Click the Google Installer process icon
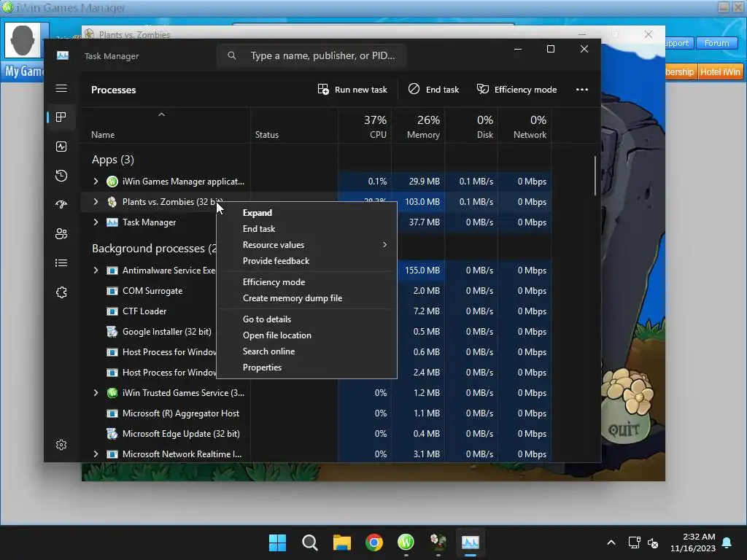 pyautogui.click(x=112, y=332)
